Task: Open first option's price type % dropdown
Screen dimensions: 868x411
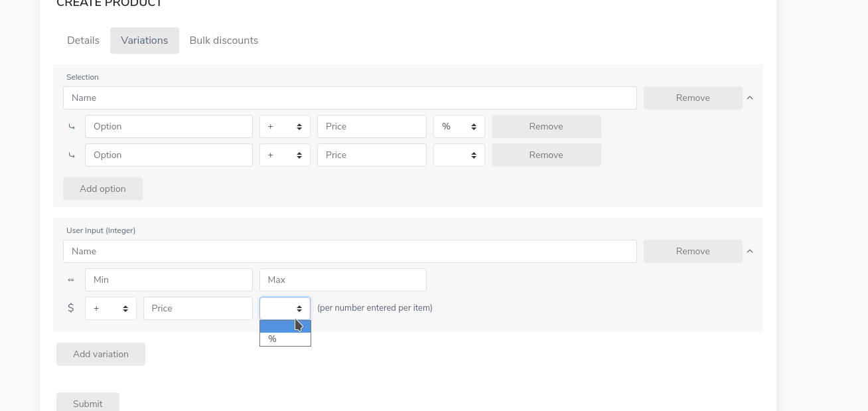Action: coord(459,126)
